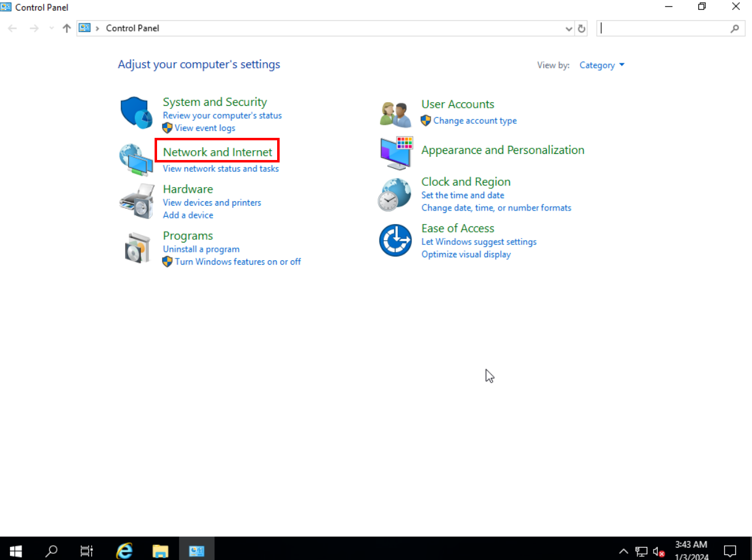752x560 pixels.
Task: Click the Clock and Region icon
Action: click(395, 194)
